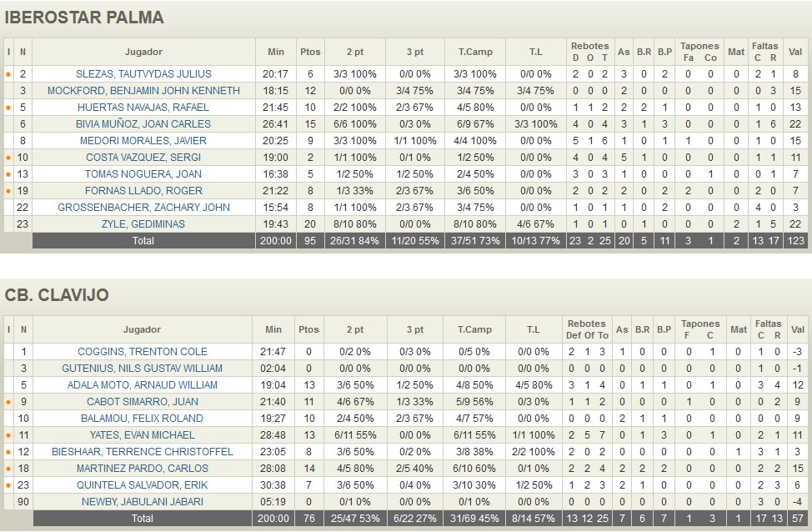Click NEWBY, JABULANI JABARI player link
812x532 pixels.
pyautogui.click(x=143, y=502)
